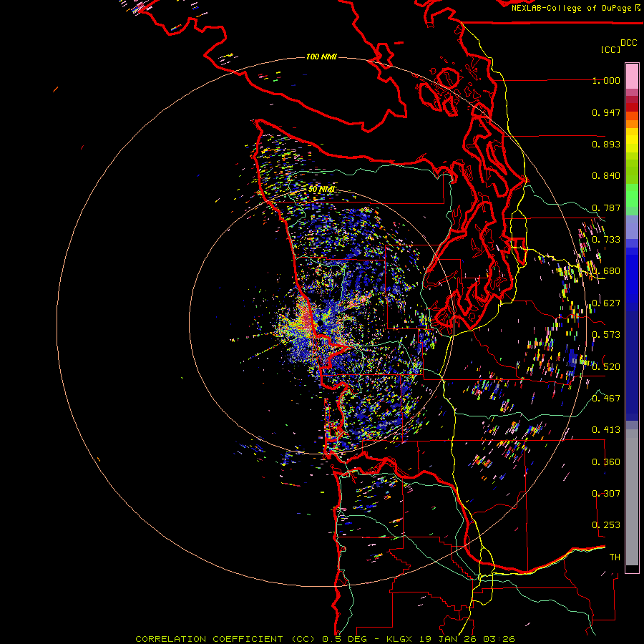Click the [CC] units label above the scale
The height and width of the screenshot is (644, 644).
(610, 49)
